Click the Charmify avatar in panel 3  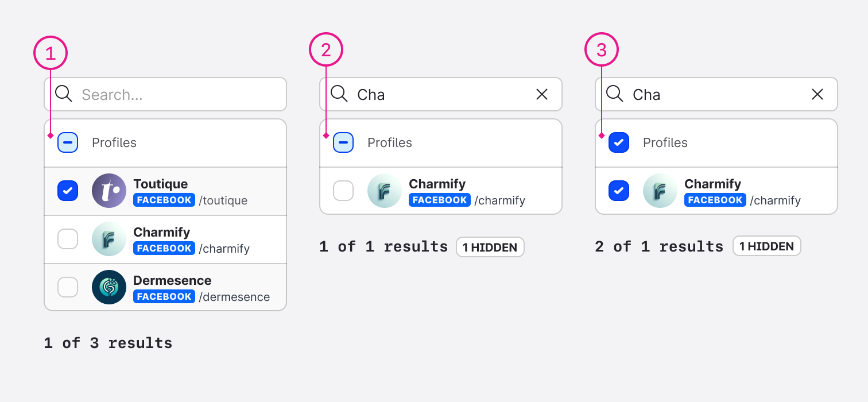click(x=660, y=191)
